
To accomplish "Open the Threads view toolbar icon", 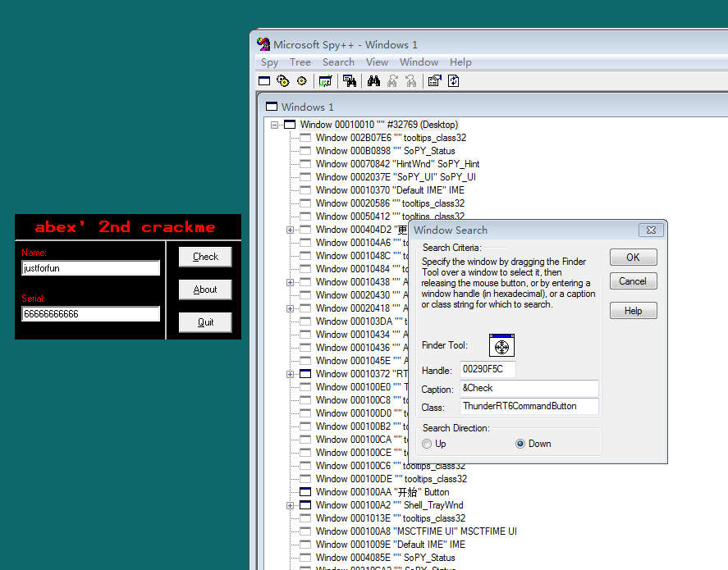I will [302, 81].
